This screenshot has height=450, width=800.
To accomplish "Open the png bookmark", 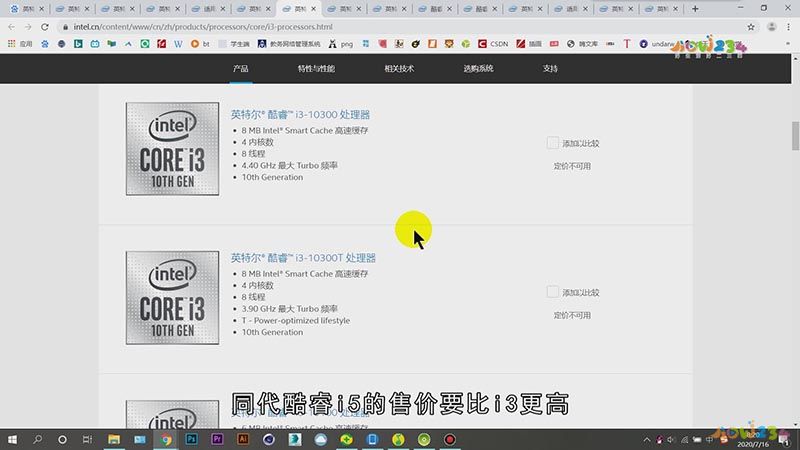I will [341, 44].
